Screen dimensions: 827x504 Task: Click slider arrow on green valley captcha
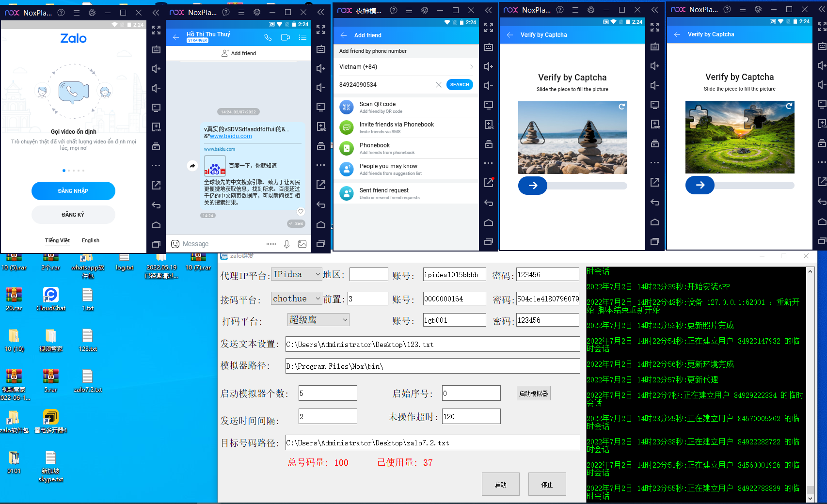pyautogui.click(x=700, y=185)
